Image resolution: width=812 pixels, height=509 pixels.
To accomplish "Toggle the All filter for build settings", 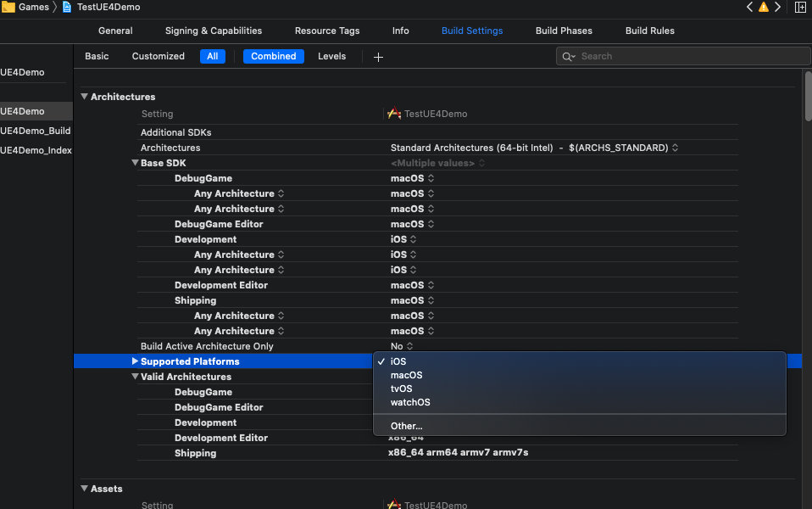I will coord(212,56).
